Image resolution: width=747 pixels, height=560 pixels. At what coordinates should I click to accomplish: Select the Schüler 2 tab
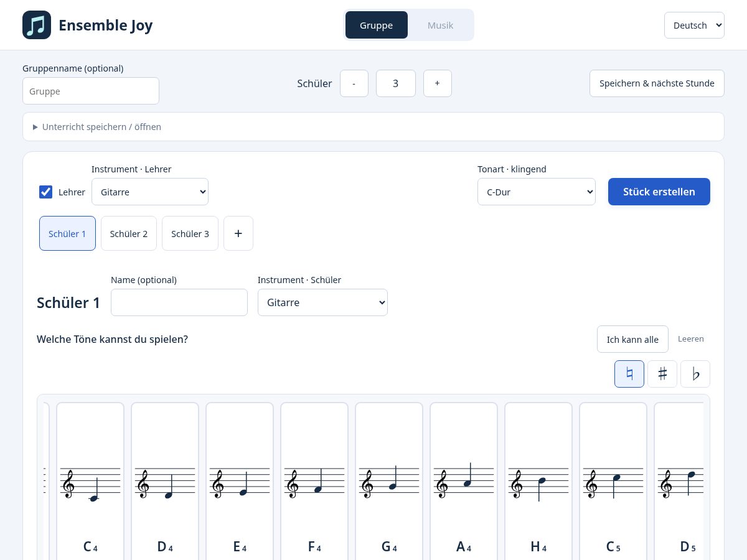tap(129, 233)
